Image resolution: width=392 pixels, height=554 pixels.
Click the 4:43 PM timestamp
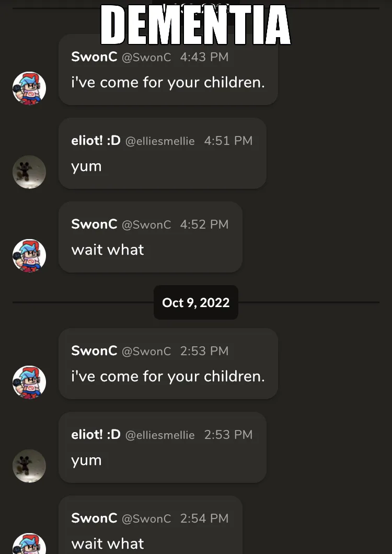point(204,58)
